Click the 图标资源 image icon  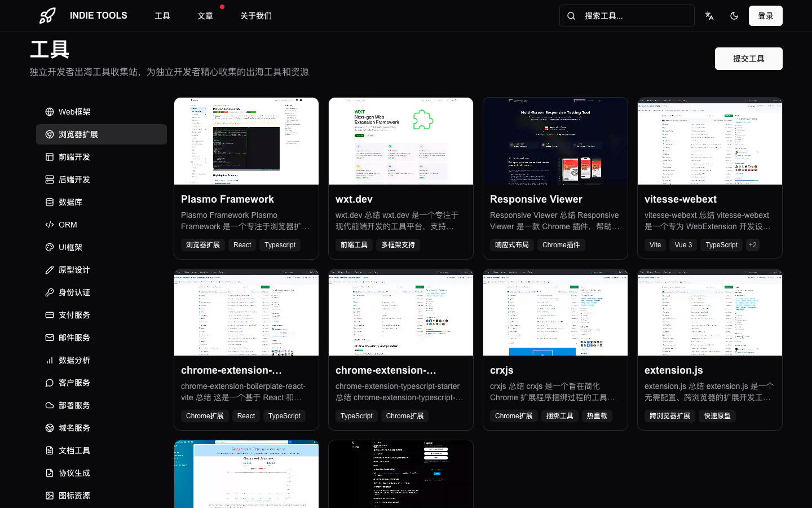tap(50, 496)
